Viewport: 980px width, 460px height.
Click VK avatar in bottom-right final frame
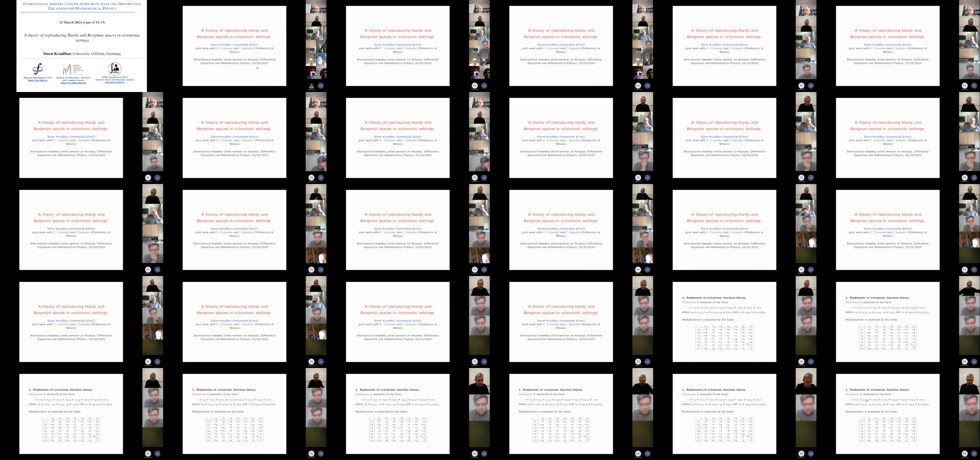point(964,454)
